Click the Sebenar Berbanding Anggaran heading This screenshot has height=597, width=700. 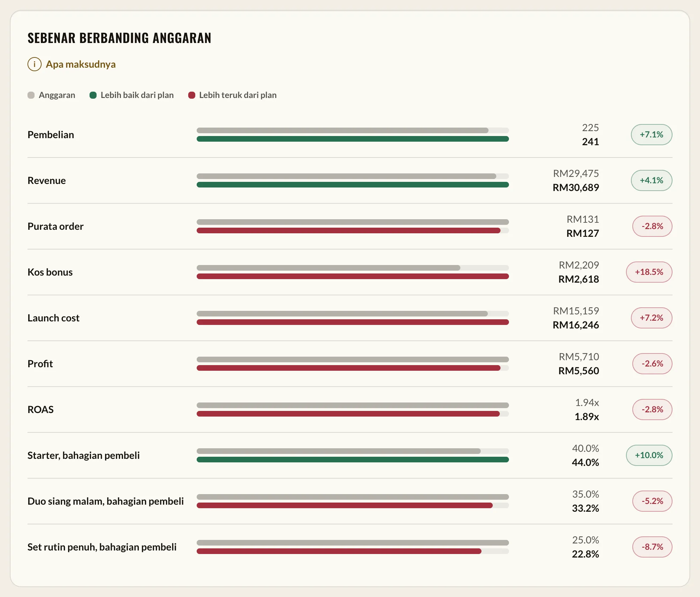(119, 38)
